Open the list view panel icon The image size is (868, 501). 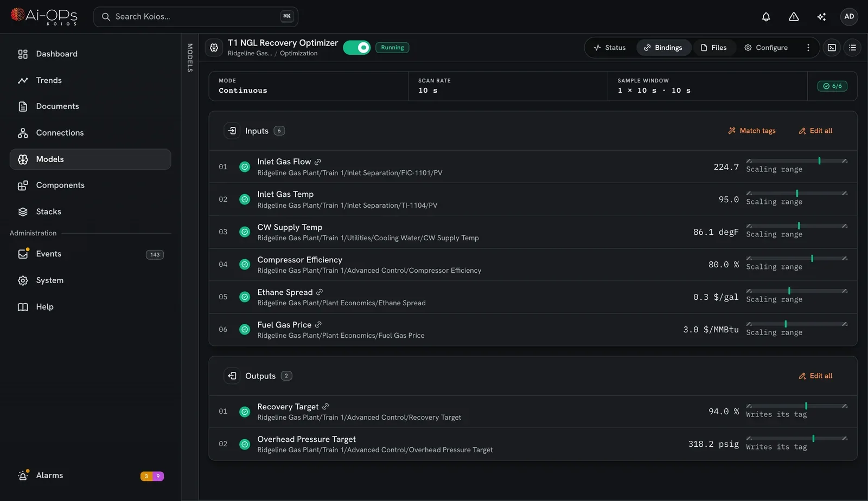click(852, 48)
